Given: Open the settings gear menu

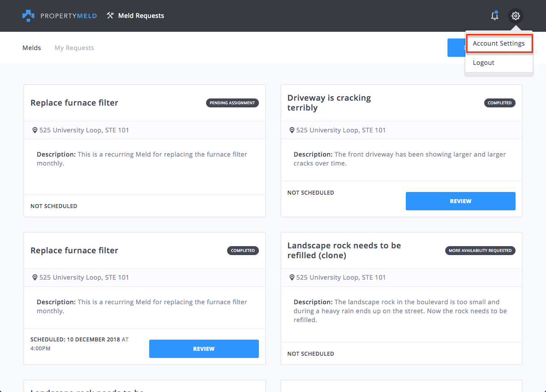Looking at the screenshot, I should 516,16.
